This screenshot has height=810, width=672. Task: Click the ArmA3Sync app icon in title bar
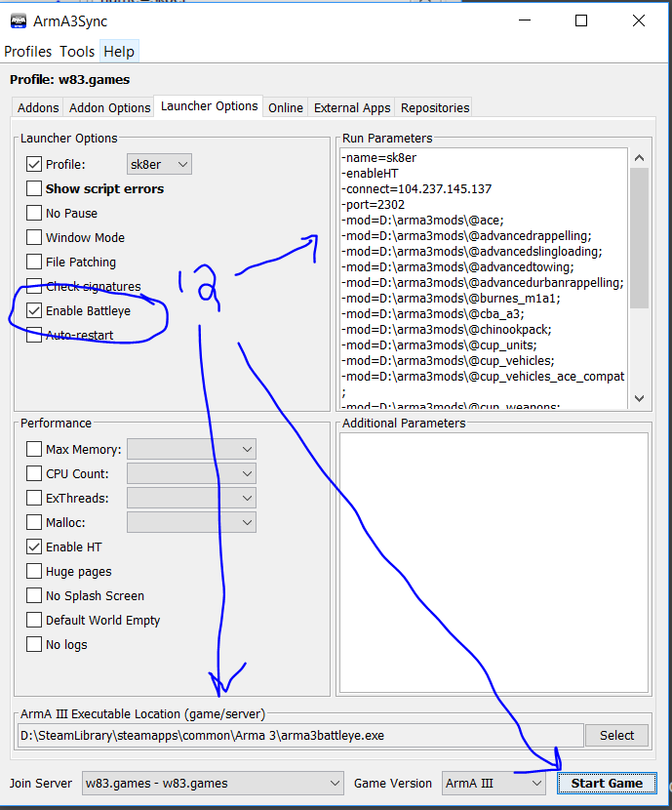point(19,21)
